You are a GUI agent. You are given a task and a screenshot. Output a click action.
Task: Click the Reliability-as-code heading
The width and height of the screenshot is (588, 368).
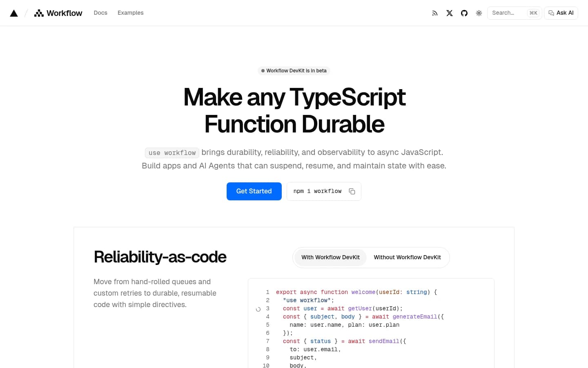(x=160, y=257)
